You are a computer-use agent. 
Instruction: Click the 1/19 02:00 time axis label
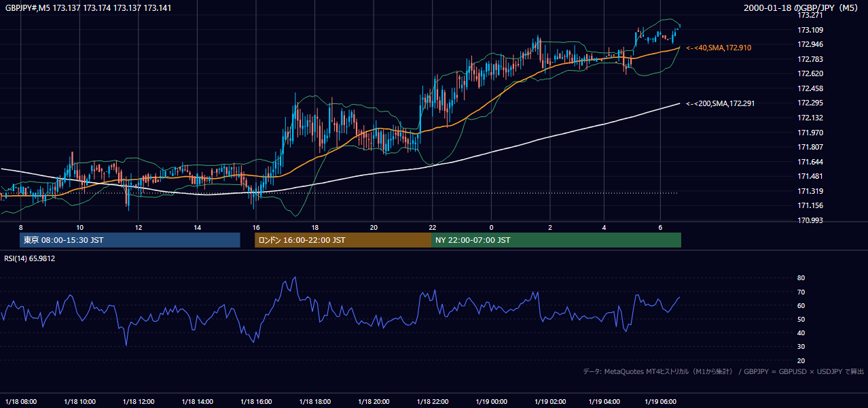click(x=549, y=401)
